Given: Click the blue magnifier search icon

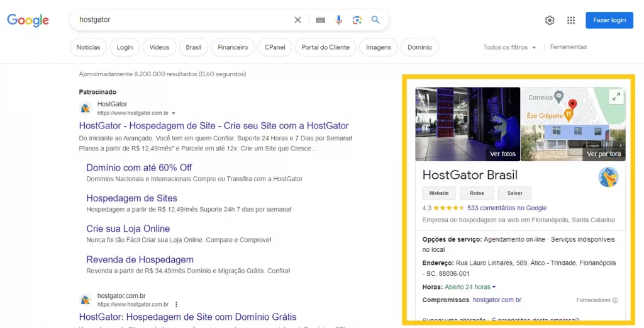Looking at the screenshot, I should 375,20.
